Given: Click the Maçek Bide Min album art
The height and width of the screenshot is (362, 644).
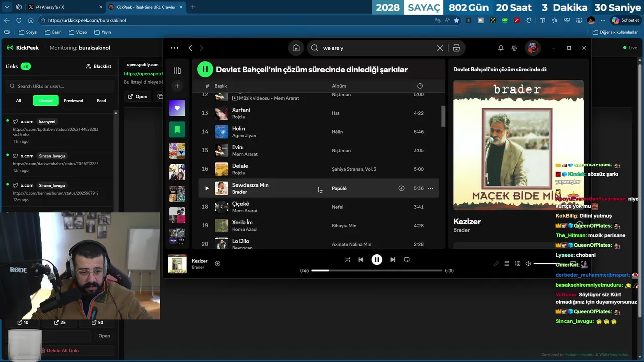Looking at the screenshot, I should [518, 145].
